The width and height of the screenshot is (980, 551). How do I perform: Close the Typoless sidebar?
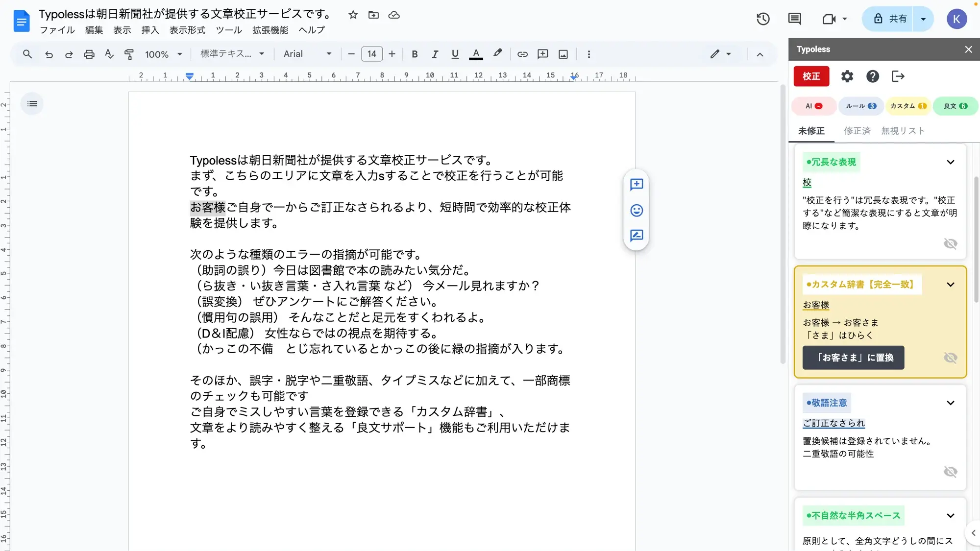969,49
